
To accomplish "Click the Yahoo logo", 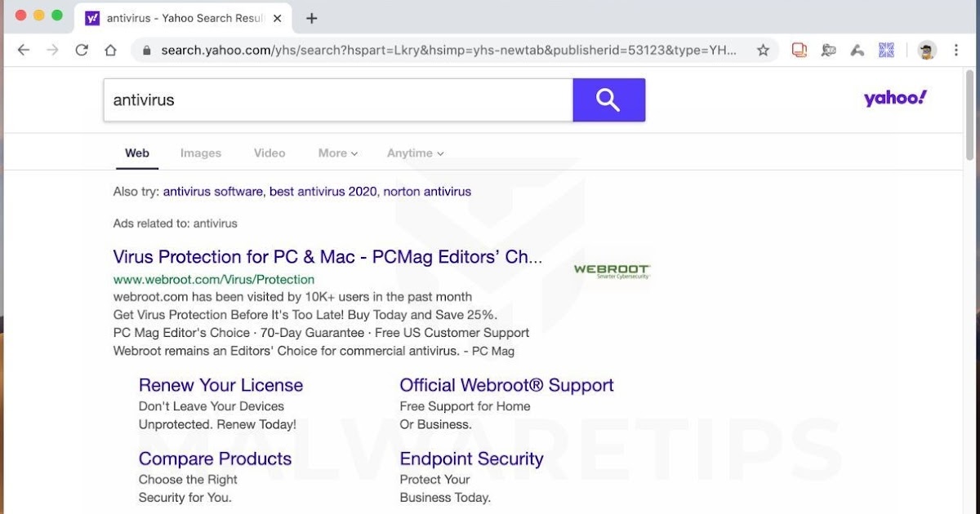I will pyautogui.click(x=895, y=99).
